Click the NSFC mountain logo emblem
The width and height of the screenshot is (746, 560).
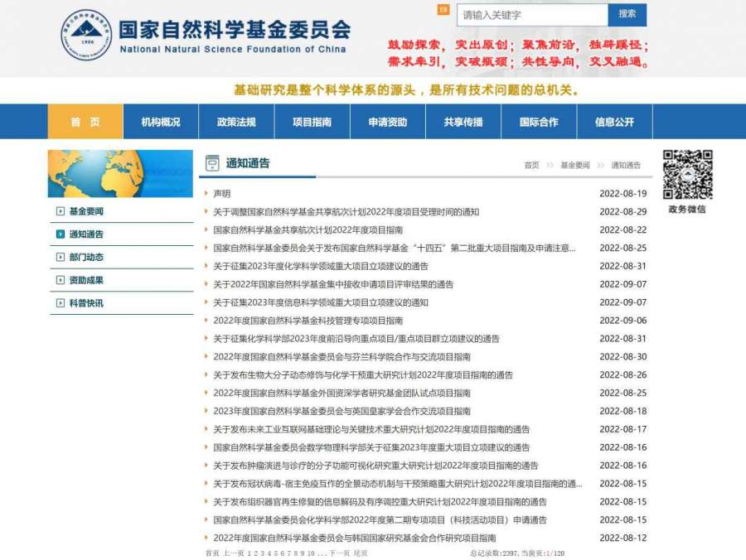86,36
